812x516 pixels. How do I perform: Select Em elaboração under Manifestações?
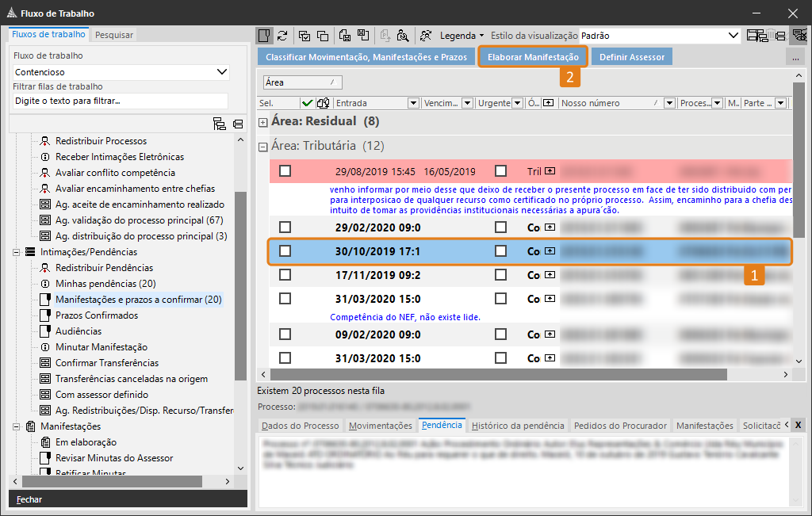pos(86,442)
